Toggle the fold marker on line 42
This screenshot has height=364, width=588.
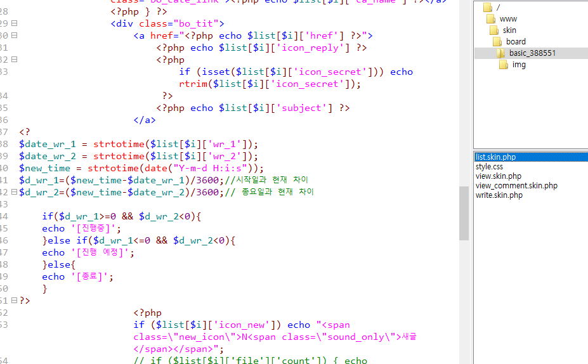coord(14,192)
